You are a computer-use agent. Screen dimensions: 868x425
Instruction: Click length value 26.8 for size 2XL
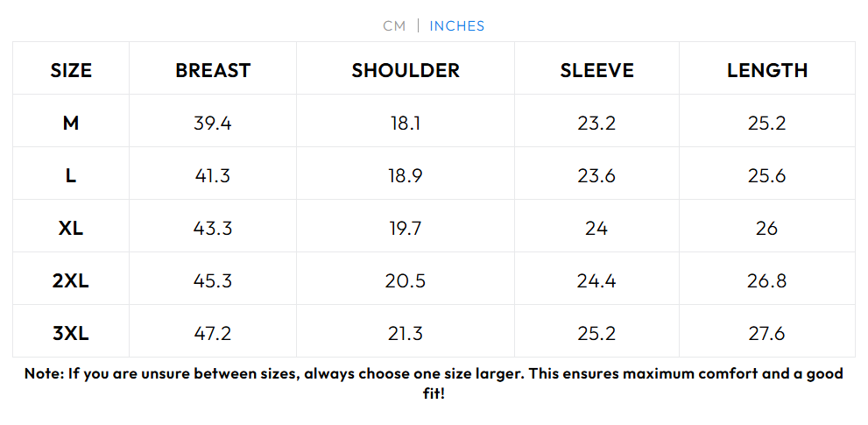point(767,281)
